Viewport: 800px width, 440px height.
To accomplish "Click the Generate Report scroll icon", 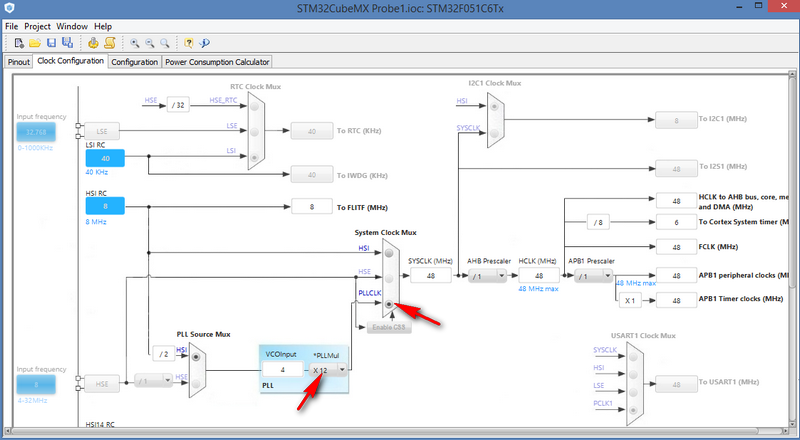I will [x=109, y=43].
